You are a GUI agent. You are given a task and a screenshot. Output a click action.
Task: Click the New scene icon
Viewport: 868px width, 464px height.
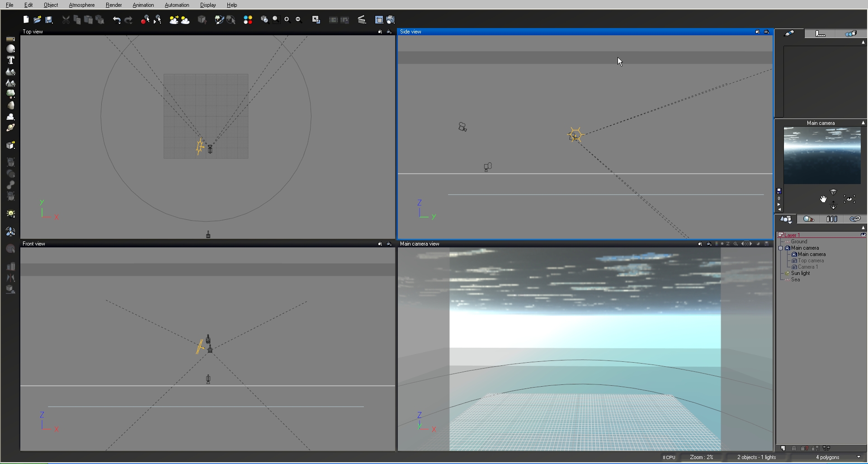pyautogui.click(x=26, y=19)
